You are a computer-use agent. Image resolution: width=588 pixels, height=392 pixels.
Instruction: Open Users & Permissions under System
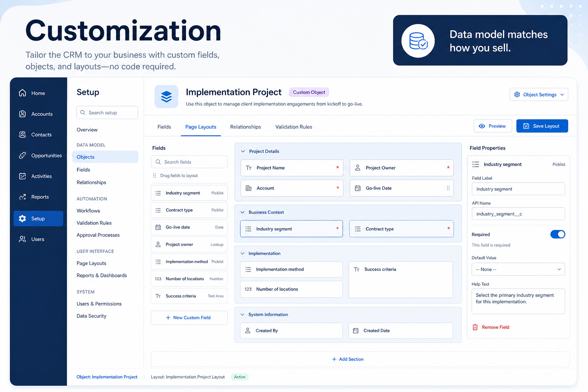click(x=99, y=304)
